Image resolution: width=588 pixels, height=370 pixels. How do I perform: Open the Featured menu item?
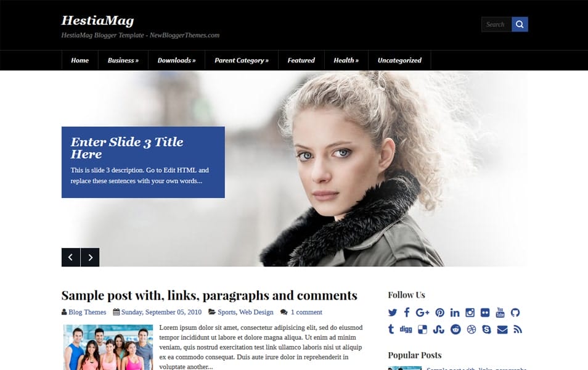click(x=301, y=60)
